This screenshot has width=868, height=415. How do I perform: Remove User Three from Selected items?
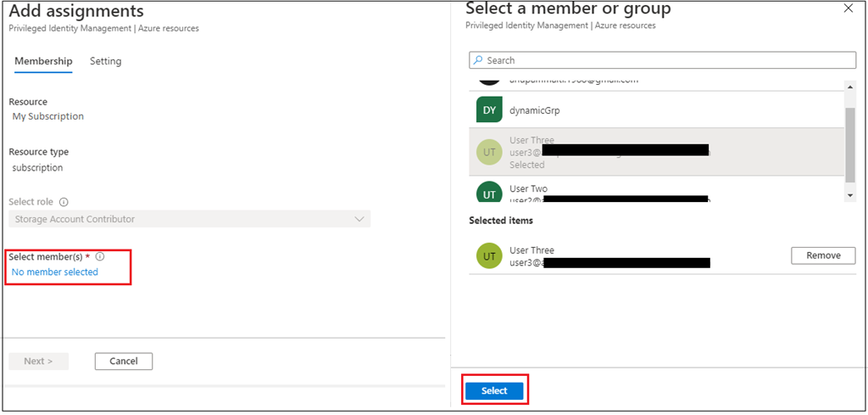(x=823, y=255)
